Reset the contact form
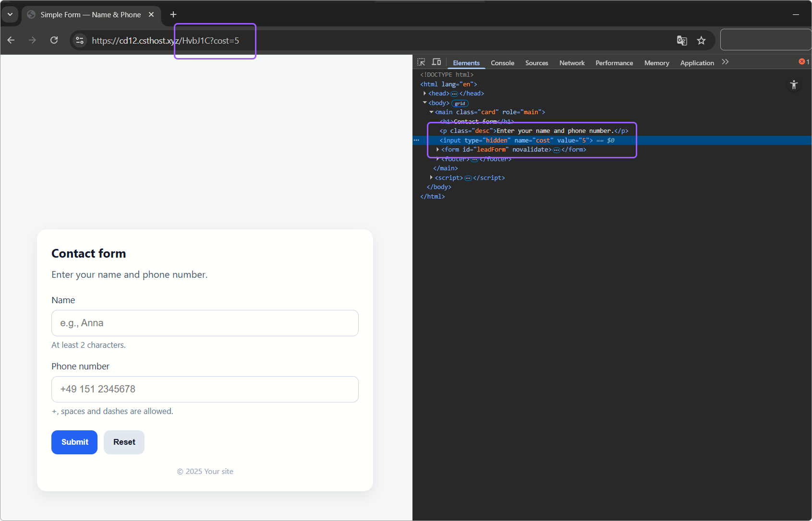The width and height of the screenshot is (812, 521). pos(124,442)
